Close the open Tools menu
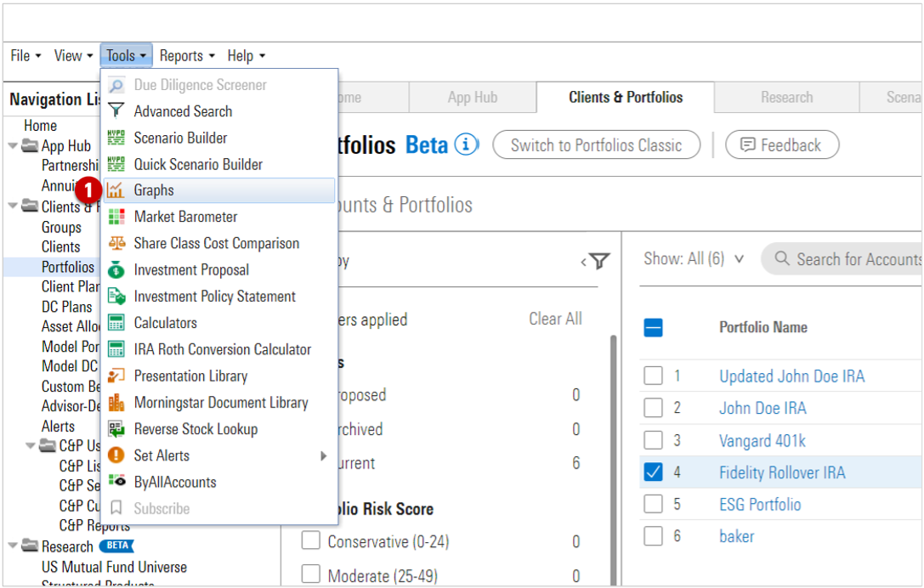 tap(126, 55)
